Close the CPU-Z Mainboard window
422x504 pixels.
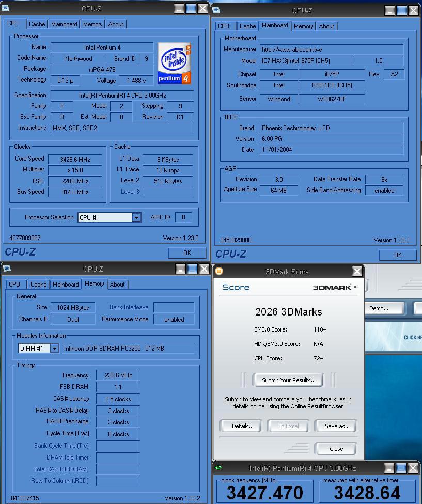click(413, 11)
